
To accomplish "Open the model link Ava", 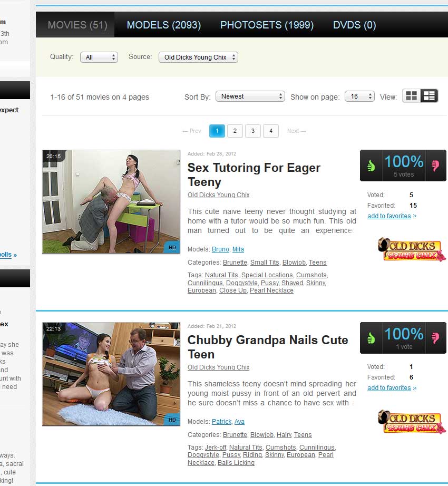I will [x=239, y=422].
